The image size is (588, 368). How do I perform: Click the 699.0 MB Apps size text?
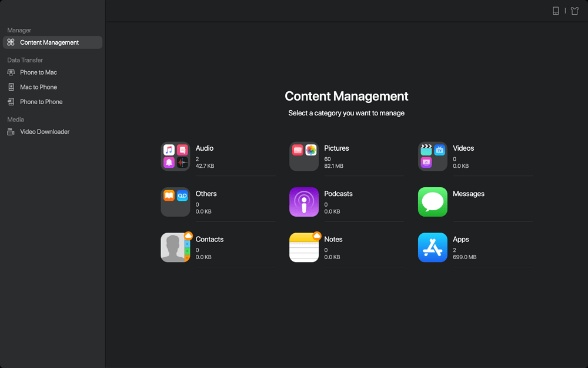point(465,257)
